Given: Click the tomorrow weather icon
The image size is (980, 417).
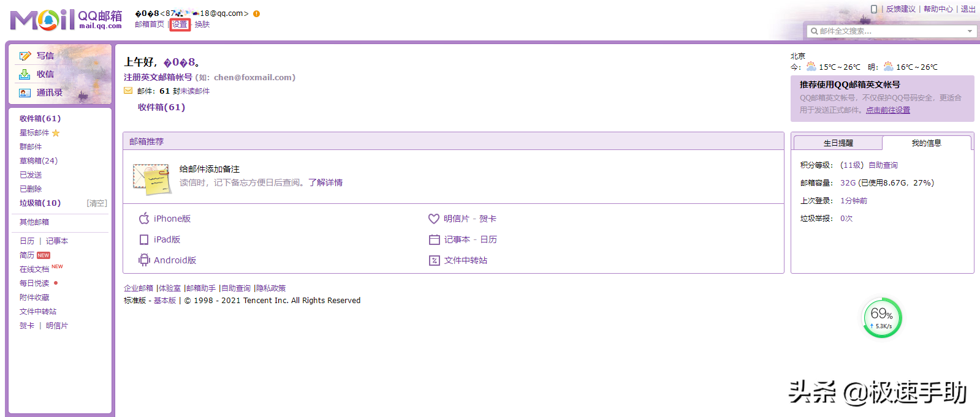Looking at the screenshot, I should [x=888, y=67].
